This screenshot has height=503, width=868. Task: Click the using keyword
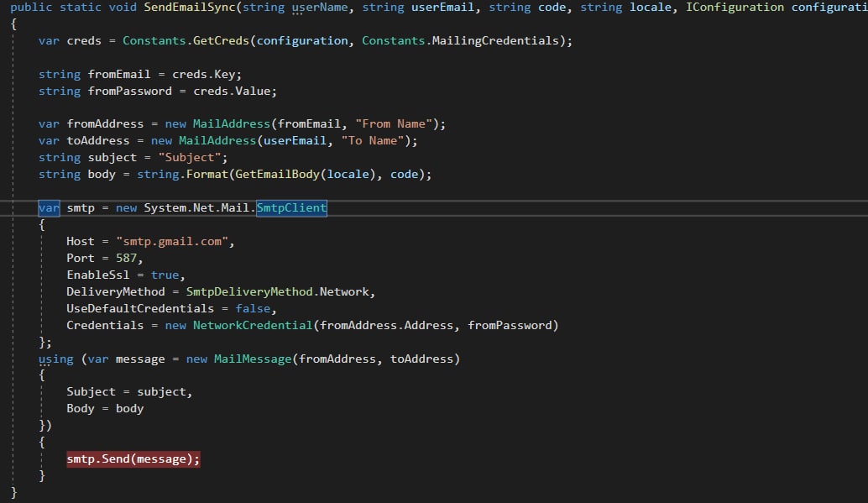(56, 359)
